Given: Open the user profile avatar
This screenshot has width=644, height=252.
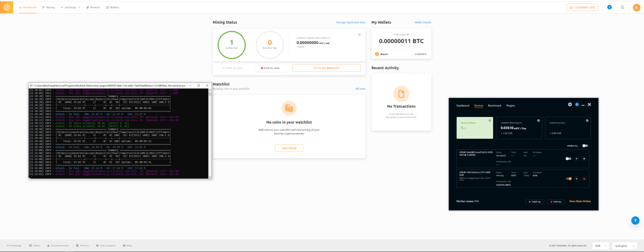Looking at the screenshot, I should (x=636, y=7).
